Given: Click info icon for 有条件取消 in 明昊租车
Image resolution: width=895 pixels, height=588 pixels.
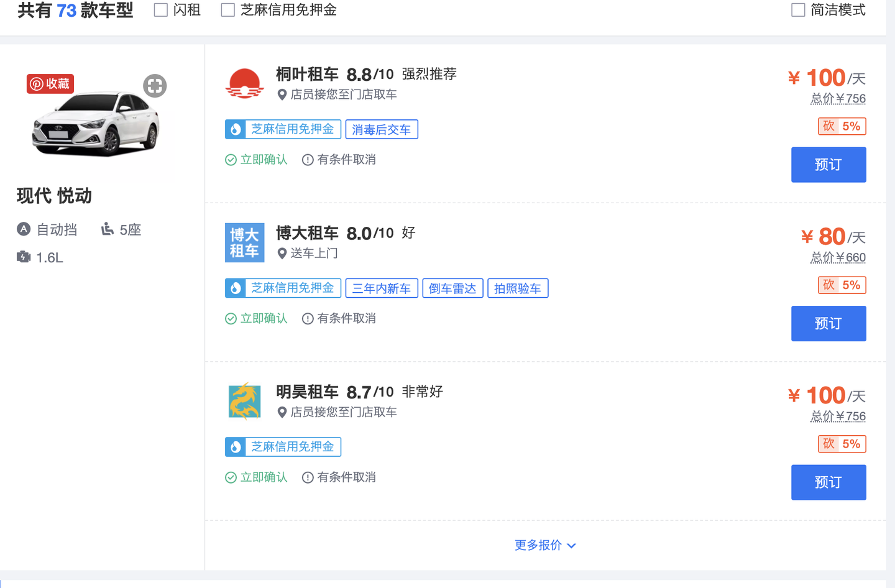Looking at the screenshot, I should [x=308, y=477].
